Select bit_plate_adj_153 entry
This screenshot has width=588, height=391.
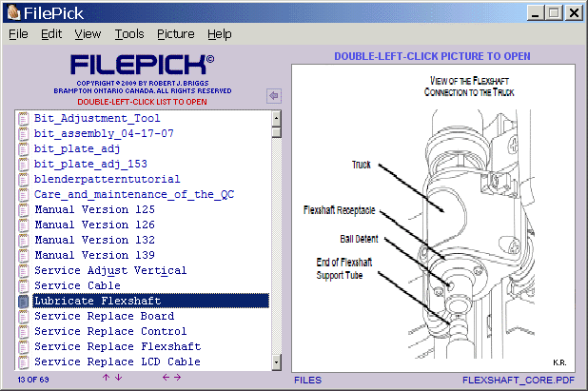[90, 165]
